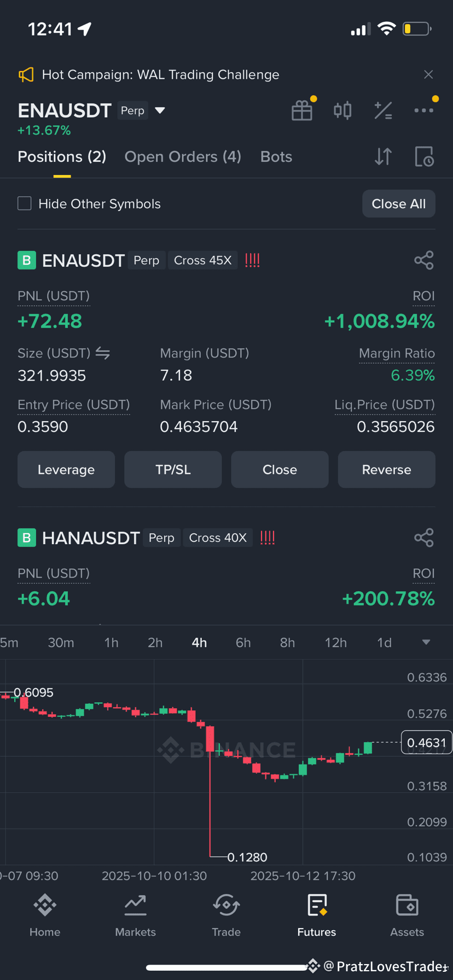
Task: Select the 1h chart interval
Action: [x=111, y=643]
